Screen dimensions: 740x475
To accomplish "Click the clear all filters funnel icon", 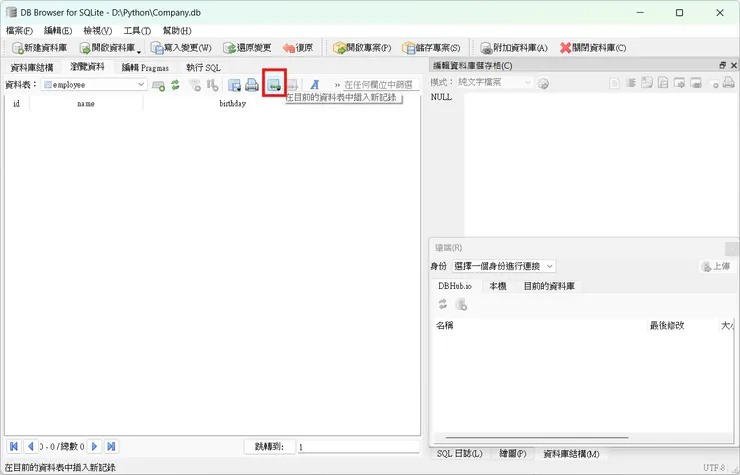I will click(x=195, y=85).
